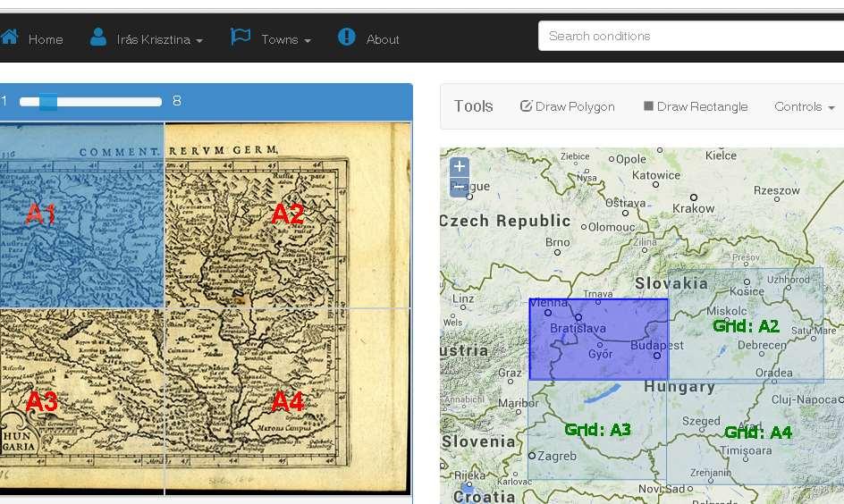Click the Rzeszow city label
This screenshot has width=844, height=504.
777,190
